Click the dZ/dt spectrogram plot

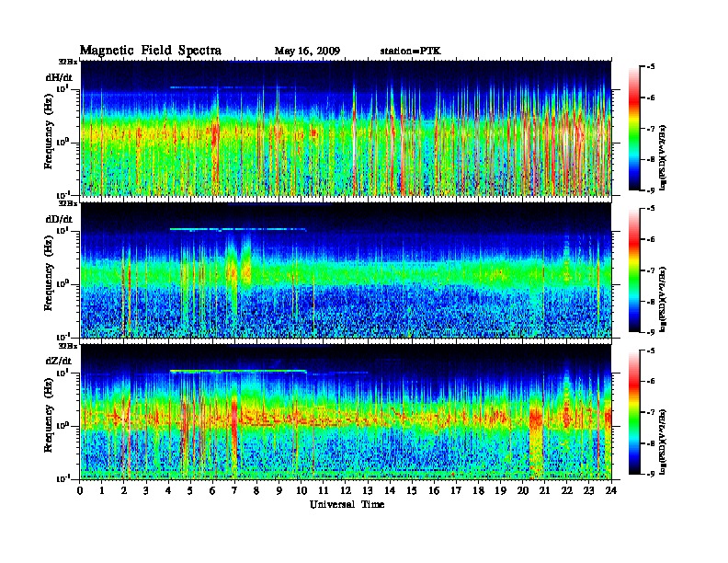click(346, 412)
